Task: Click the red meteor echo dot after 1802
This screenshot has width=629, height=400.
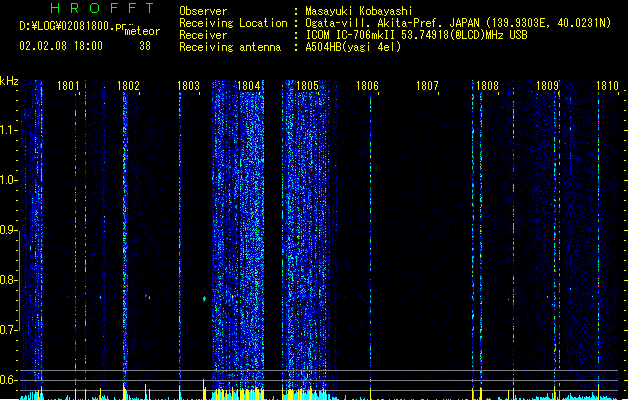Action: [146, 296]
